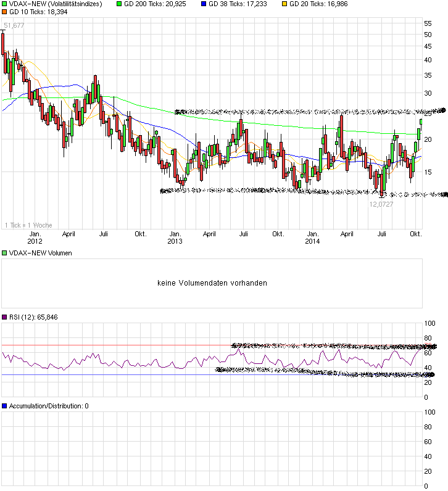Click the green GD 200 Ticks swatch
448x491 pixels.
tap(119, 4)
